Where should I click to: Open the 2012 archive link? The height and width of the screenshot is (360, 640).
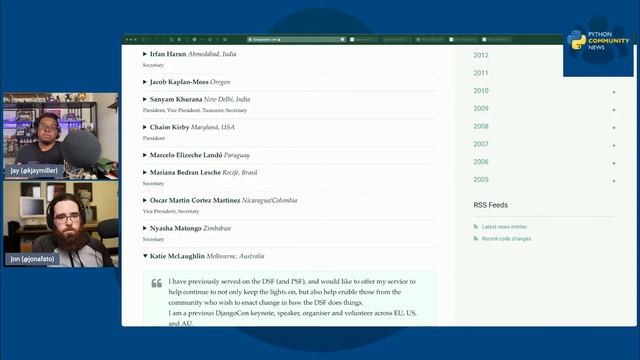[481, 55]
